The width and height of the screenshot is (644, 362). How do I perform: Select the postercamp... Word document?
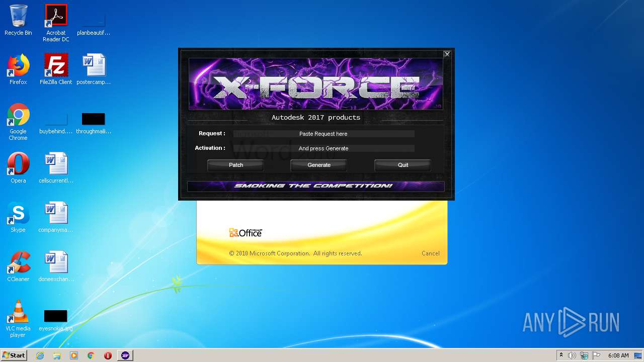click(x=94, y=69)
